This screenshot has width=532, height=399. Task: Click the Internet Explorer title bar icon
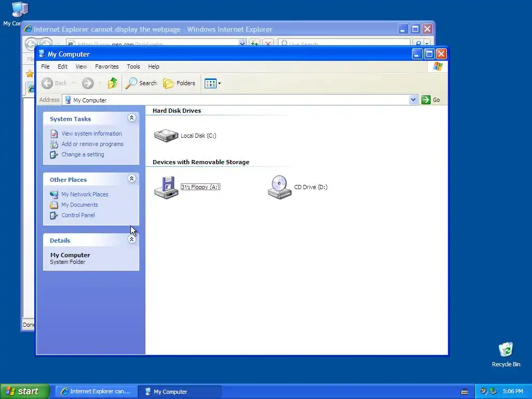click(28, 29)
